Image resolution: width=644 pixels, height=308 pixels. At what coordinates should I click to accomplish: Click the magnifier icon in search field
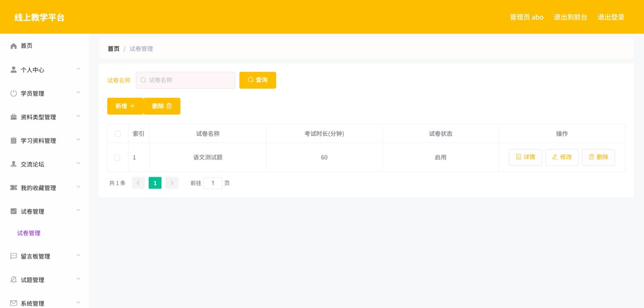point(143,80)
